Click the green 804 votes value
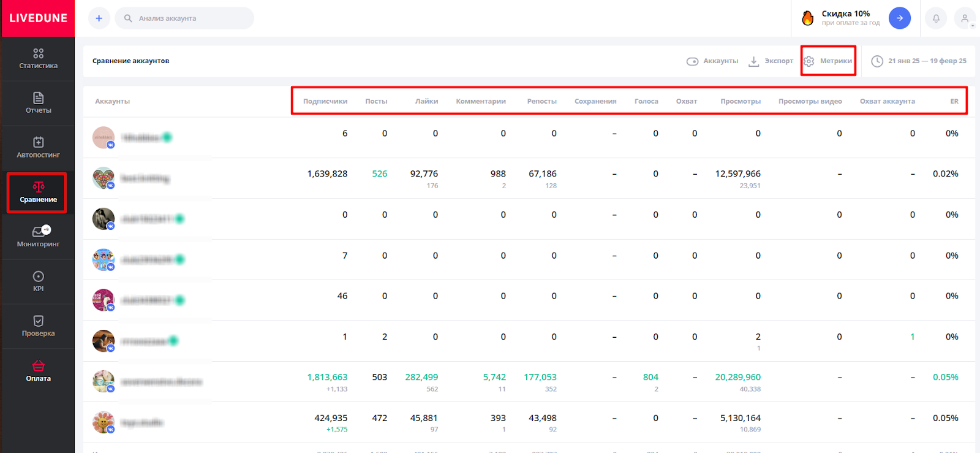Image resolution: width=980 pixels, height=453 pixels. coord(650,378)
